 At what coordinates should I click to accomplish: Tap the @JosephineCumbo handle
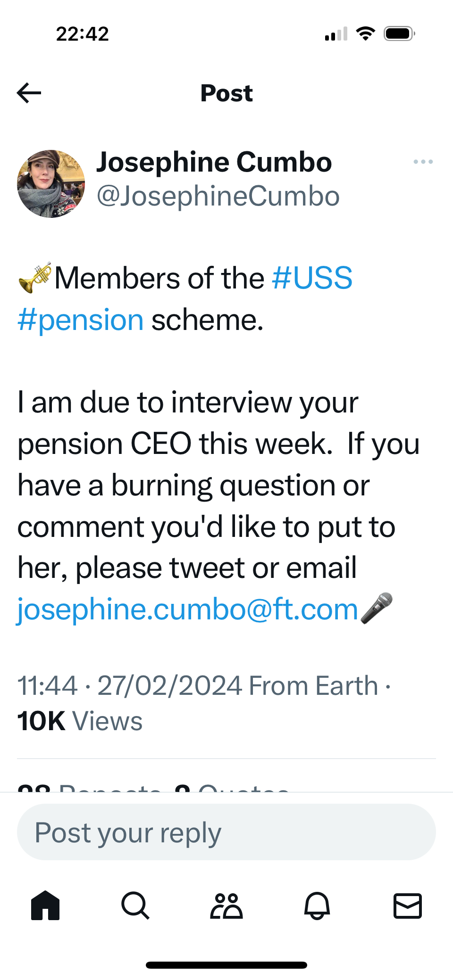point(218,196)
